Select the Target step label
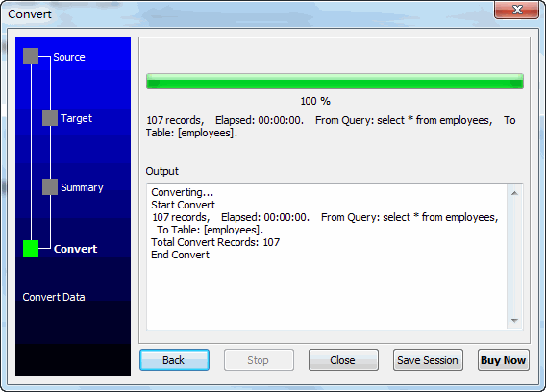The width and height of the screenshot is (546, 392). click(76, 118)
